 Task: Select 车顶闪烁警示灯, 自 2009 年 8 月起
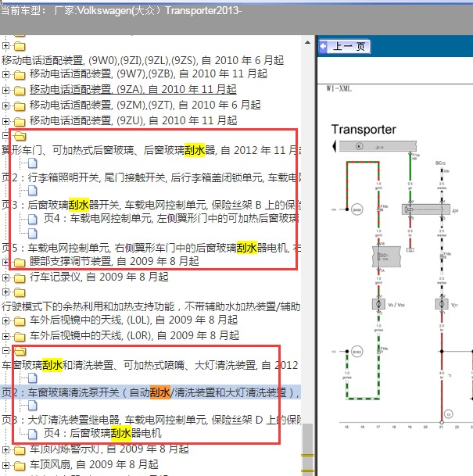pyautogui.click(x=109, y=449)
